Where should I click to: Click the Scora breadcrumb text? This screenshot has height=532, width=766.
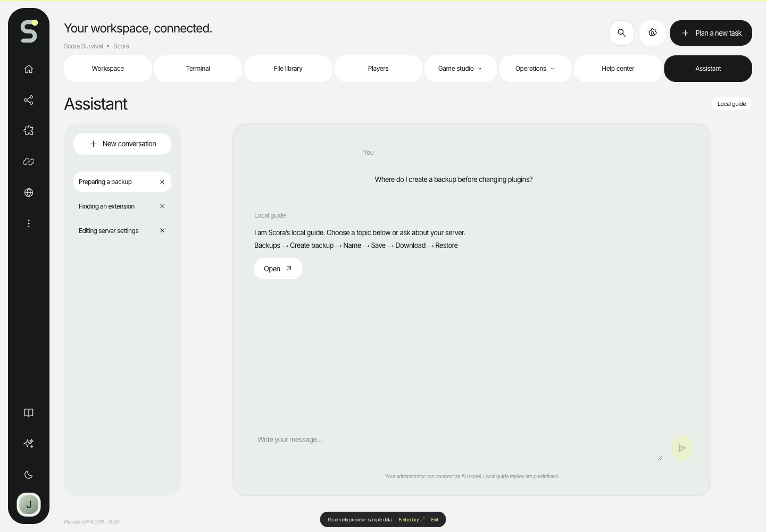pyautogui.click(x=121, y=46)
